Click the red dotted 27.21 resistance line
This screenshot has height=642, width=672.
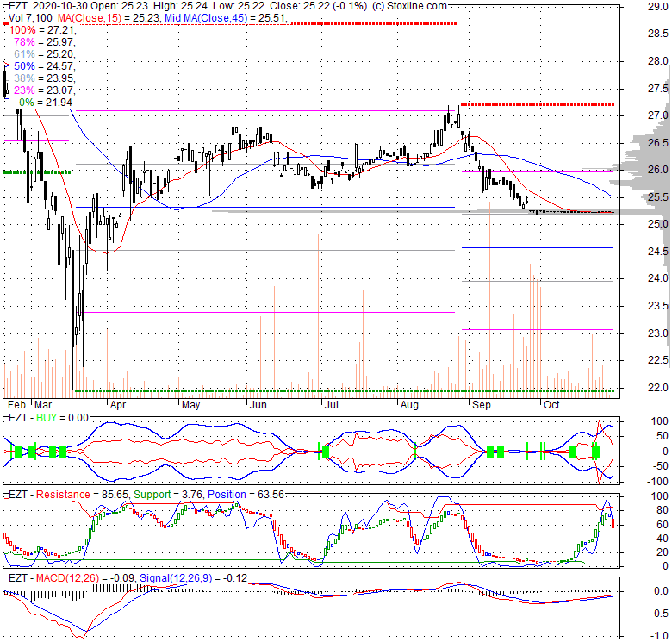coord(538,104)
